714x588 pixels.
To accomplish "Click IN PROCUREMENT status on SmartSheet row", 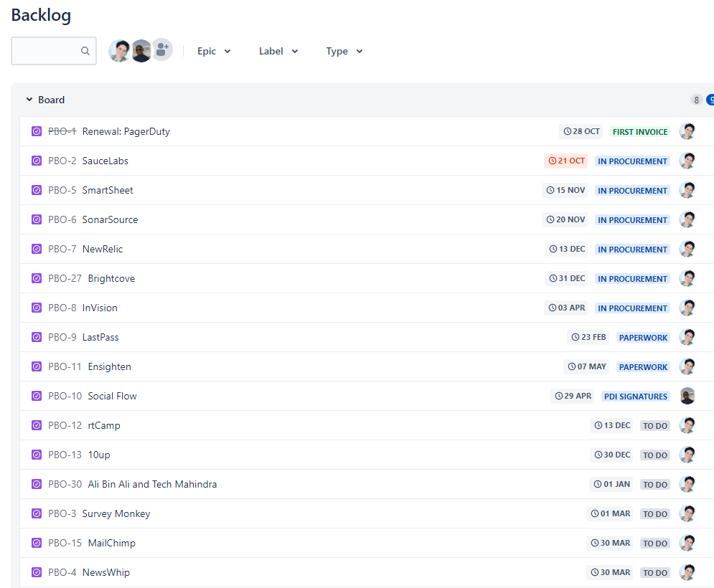I will click(632, 191).
